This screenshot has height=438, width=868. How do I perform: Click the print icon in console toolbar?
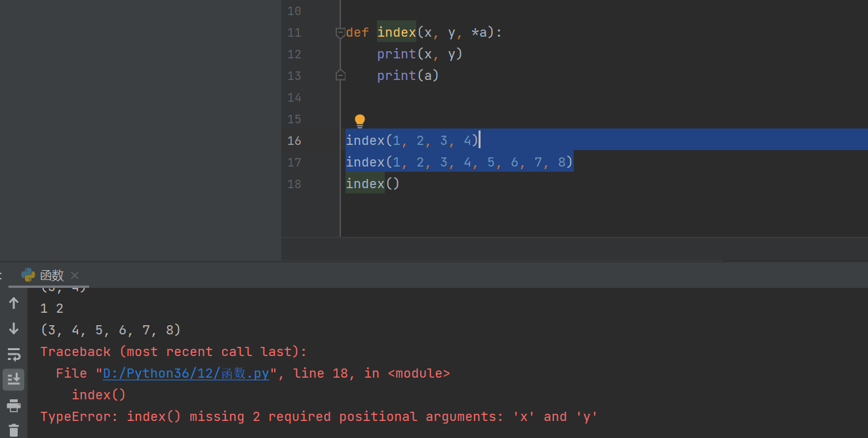click(14, 405)
